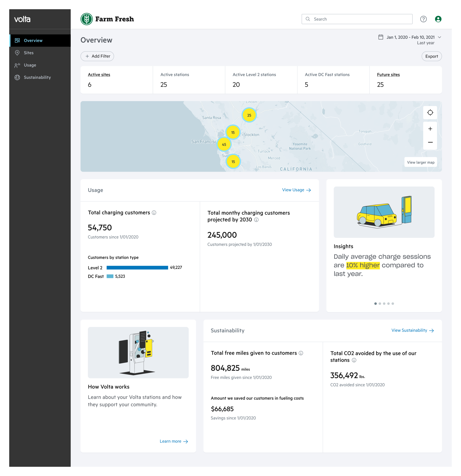Click the magnifier icon in search box
Image resolution: width=461 pixels, height=476 pixels.
pos(308,19)
